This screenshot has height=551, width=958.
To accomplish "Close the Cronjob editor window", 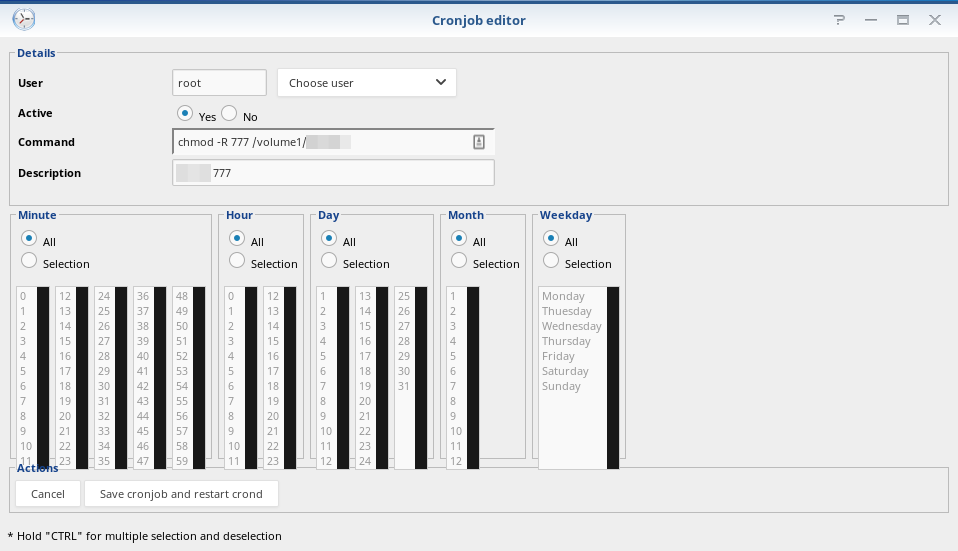I will pyautogui.click(x=935, y=20).
